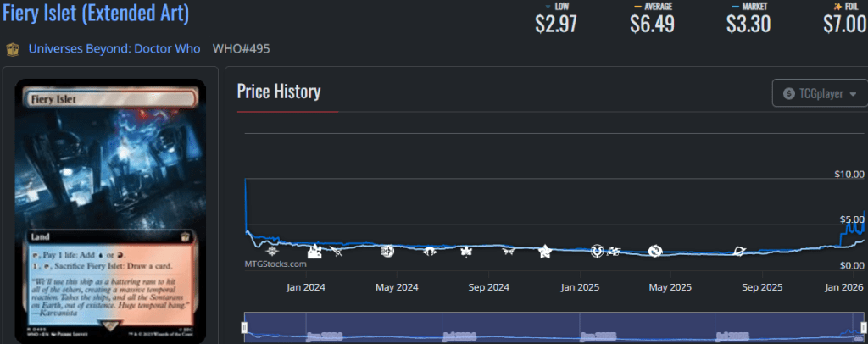
Task: Click the LOW price $2.97
Action: (556, 23)
